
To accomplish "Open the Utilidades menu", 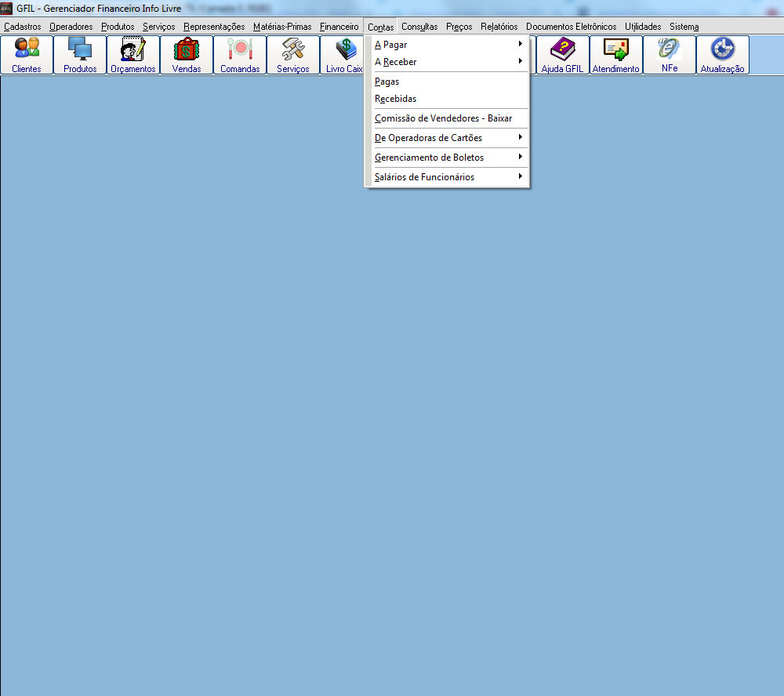I will (643, 27).
